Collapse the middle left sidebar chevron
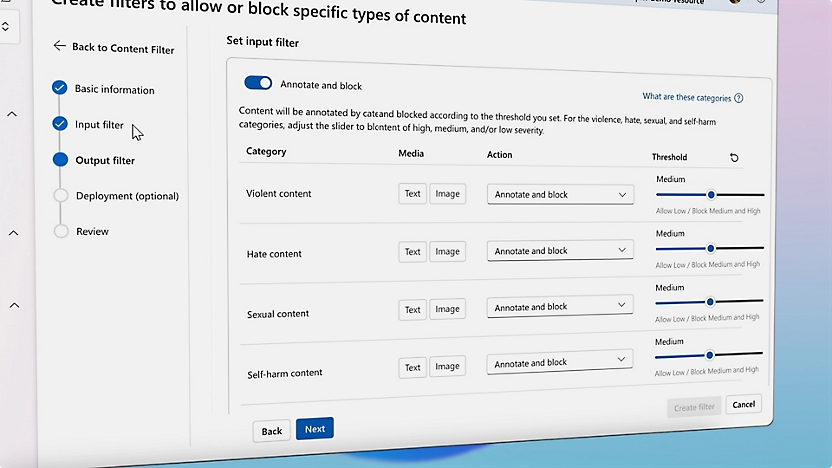Image resolution: width=832 pixels, height=468 pixels. tap(13, 233)
